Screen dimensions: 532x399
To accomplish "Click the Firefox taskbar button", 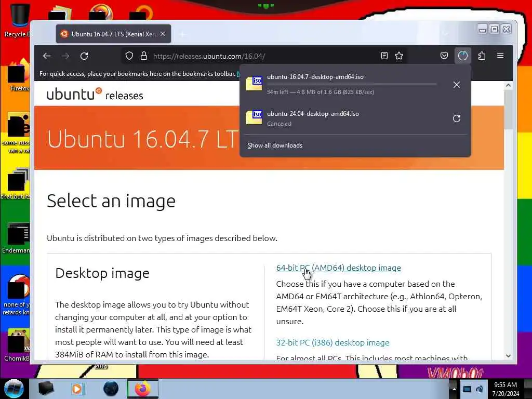I will pyautogui.click(x=143, y=389).
